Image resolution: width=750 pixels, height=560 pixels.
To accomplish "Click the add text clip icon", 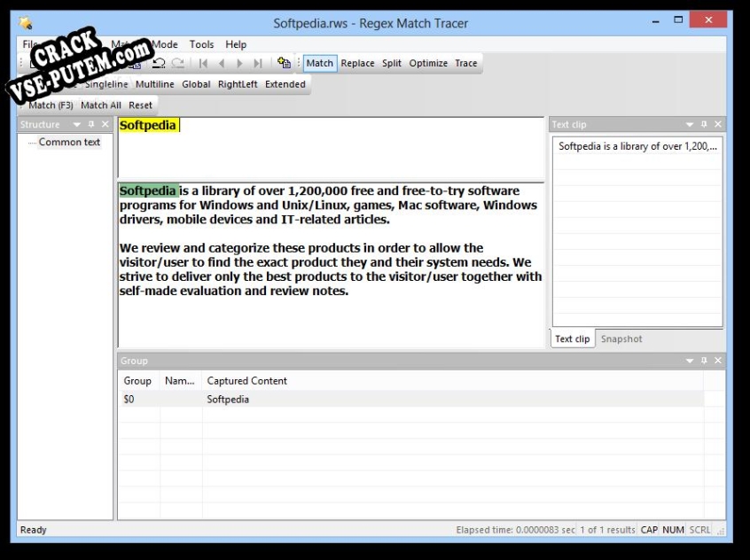I will point(284,63).
